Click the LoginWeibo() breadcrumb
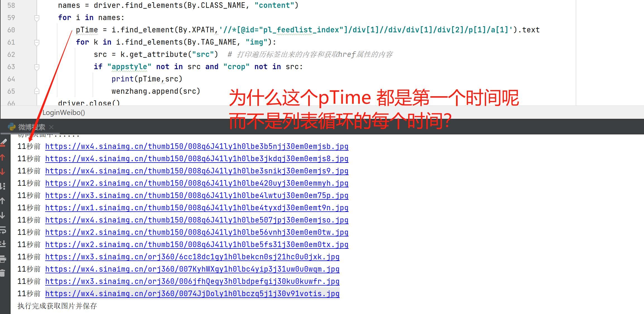644x314 pixels. click(64, 113)
